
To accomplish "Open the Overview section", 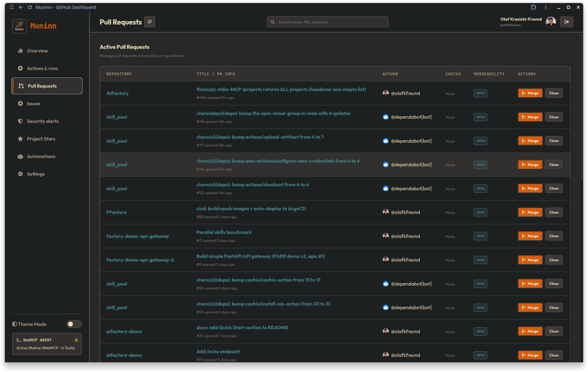I will coord(47,51).
